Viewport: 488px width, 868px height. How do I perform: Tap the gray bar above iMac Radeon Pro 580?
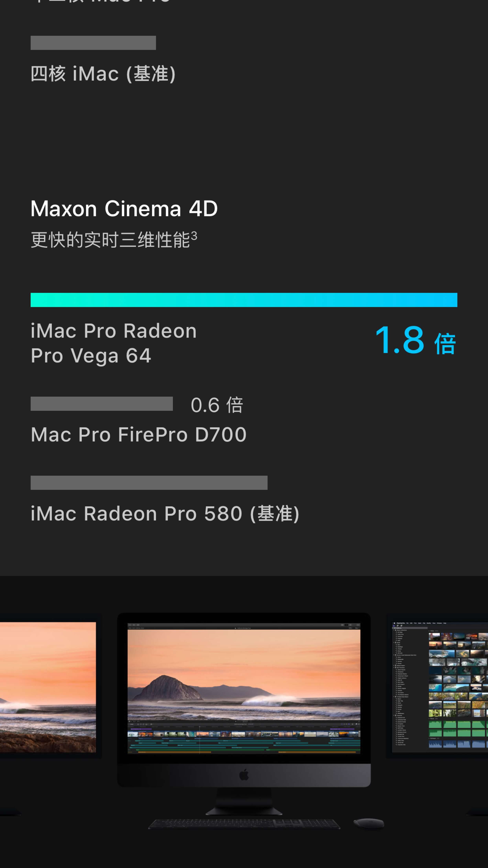(x=149, y=483)
